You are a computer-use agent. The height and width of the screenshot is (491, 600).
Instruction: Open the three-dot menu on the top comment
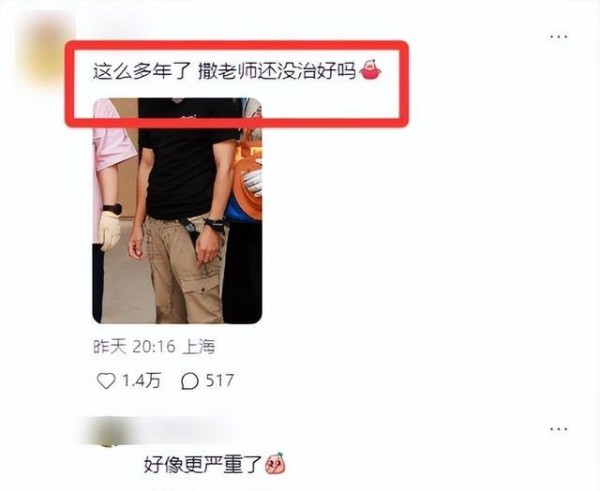coord(559,37)
